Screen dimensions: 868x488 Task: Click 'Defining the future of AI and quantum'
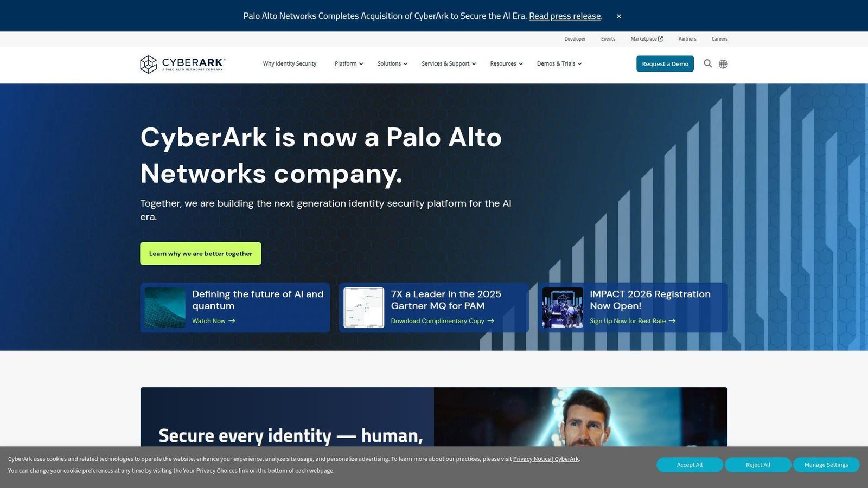click(x=258, y=300)
